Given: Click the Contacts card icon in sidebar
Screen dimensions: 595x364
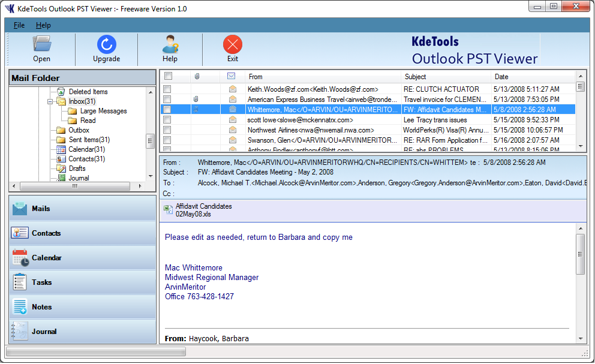Looking at the screenshot, I should click(20, 233).
